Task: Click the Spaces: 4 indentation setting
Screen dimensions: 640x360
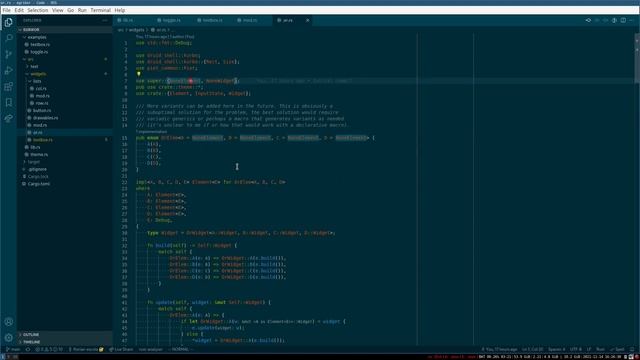Action: (x=557, y=349)
